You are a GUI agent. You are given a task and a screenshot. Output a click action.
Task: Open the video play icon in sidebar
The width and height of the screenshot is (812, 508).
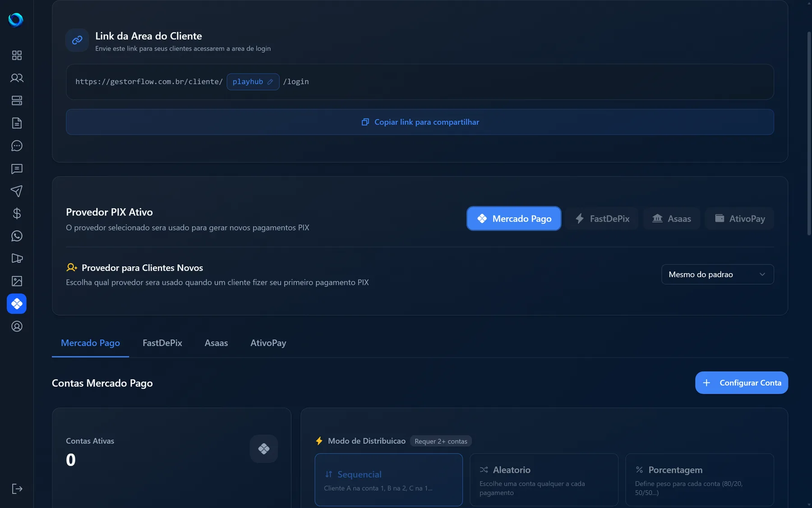17,258
